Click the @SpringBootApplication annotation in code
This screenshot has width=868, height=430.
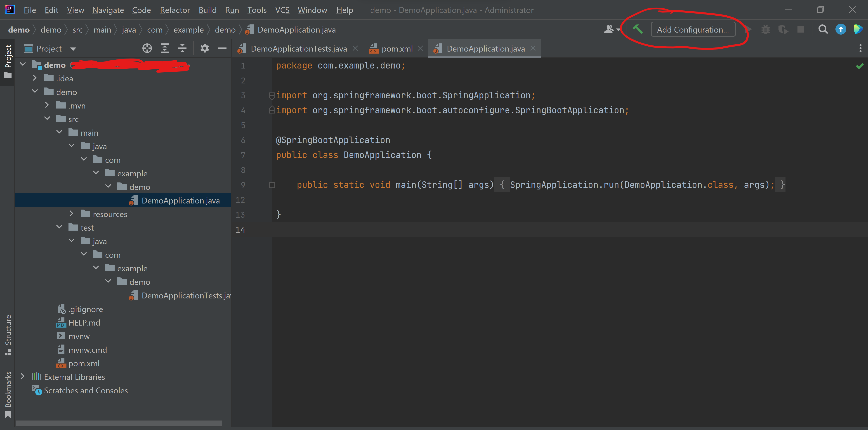[x=333, y=140]
